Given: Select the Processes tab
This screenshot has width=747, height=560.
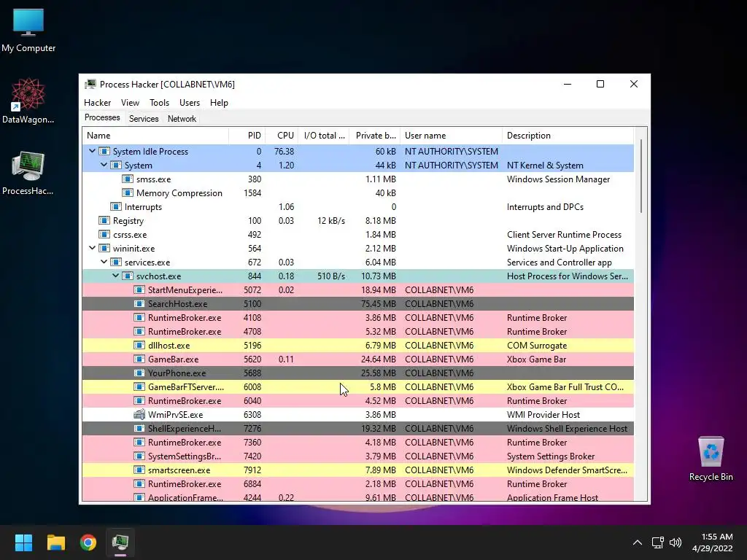Looking at the screenshot, I should [102, 117].
